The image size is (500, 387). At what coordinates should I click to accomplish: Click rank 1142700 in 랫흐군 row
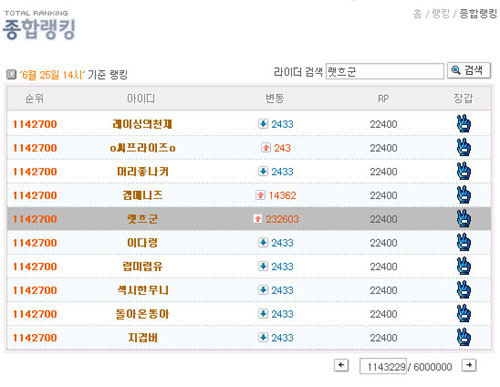[35, 219]
